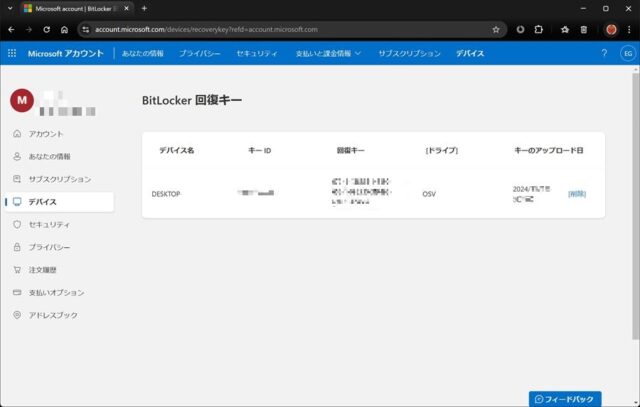Viewport: 640px width, 407px height.
Task: Click the Microsoft アカウント header title
Action: (66, 53)
